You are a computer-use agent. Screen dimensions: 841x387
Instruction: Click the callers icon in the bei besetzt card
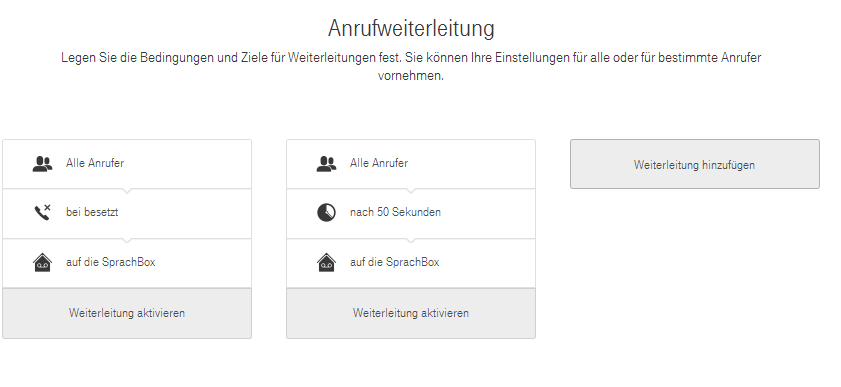[42, 164]
